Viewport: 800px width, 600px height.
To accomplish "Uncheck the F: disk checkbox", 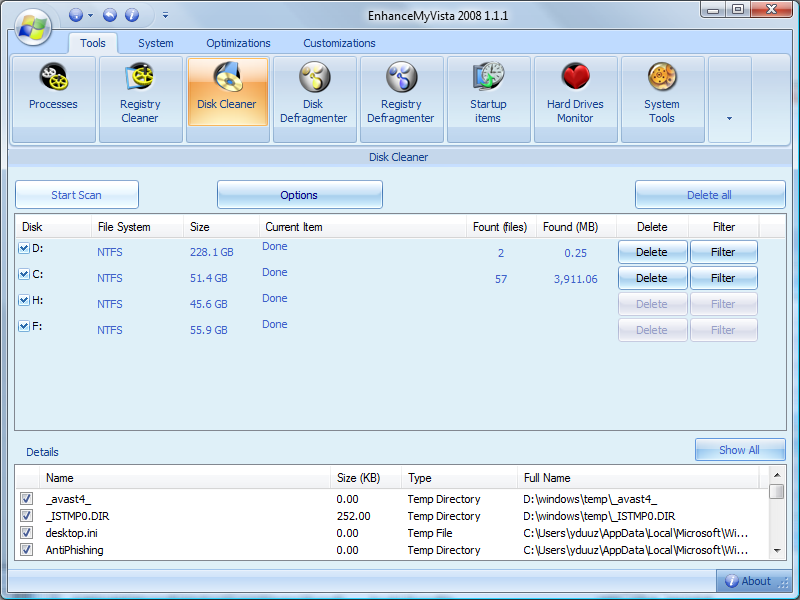I will click(23, 327).
